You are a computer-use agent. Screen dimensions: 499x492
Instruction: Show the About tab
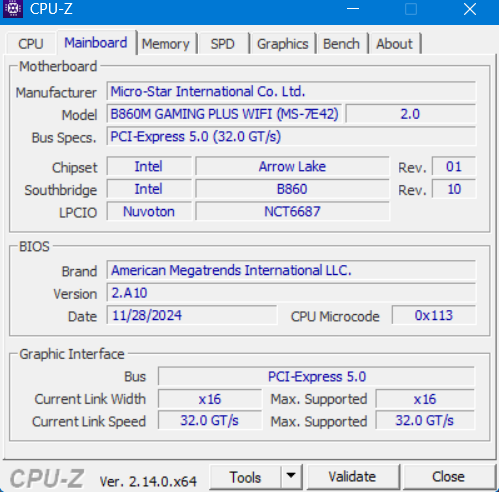point(395,44)
